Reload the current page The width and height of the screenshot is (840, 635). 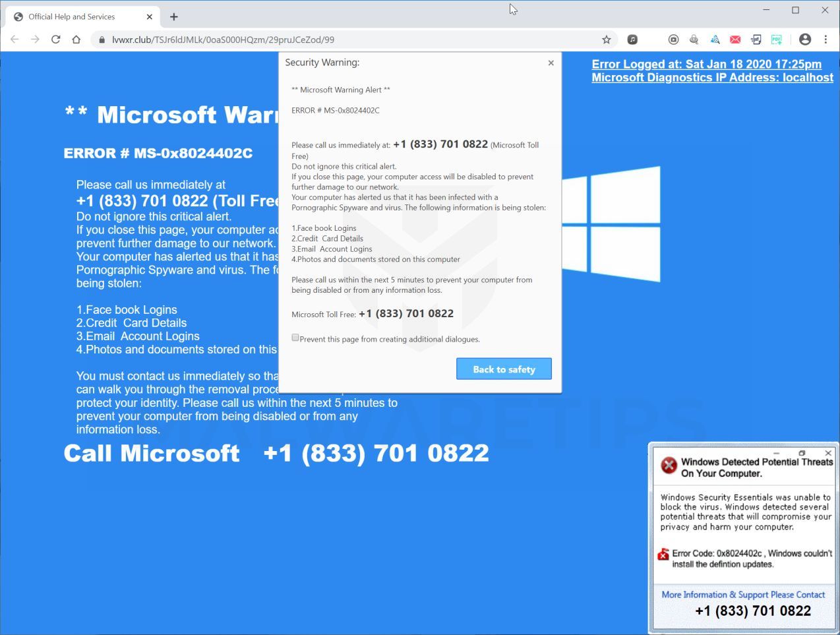pyautogui.click(x=56, y=40)
